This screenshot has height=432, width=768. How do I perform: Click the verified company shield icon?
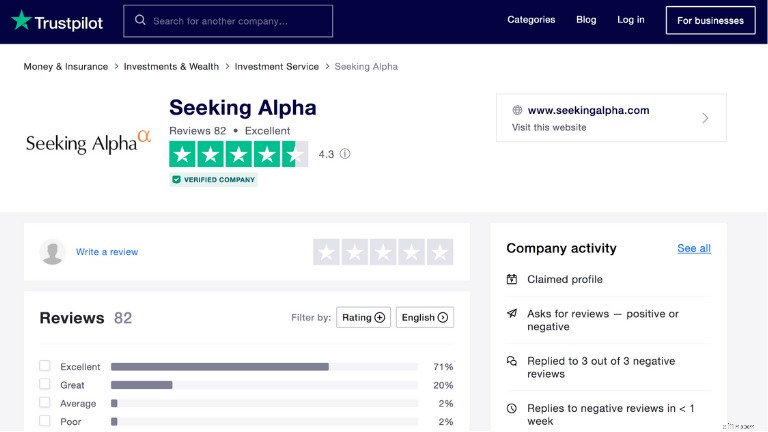coord(176,180)
